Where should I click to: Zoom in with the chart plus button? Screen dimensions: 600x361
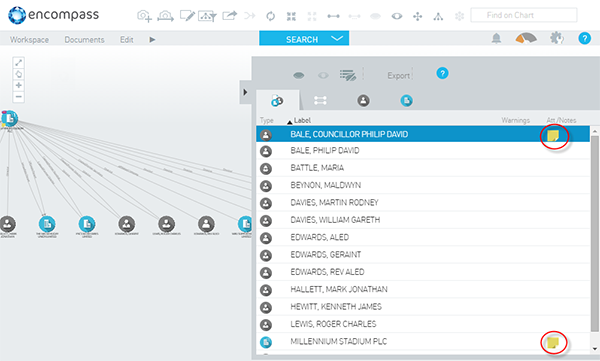tap(18, 85)
